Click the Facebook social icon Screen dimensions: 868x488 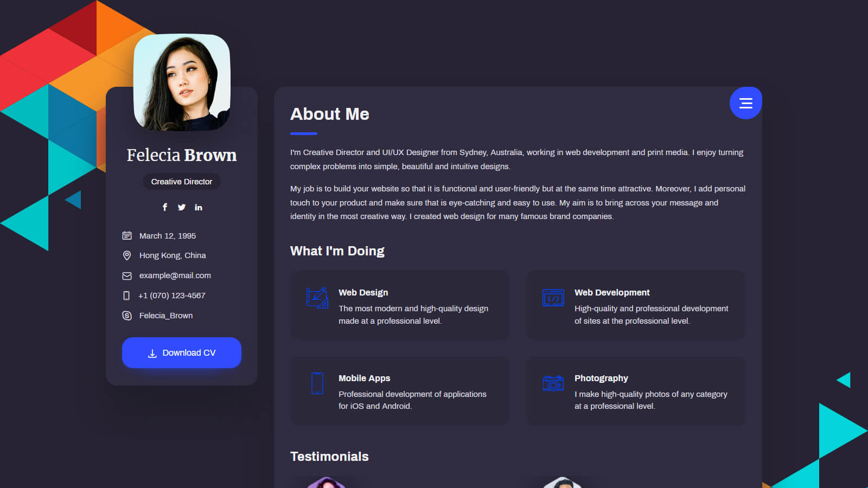165,207
